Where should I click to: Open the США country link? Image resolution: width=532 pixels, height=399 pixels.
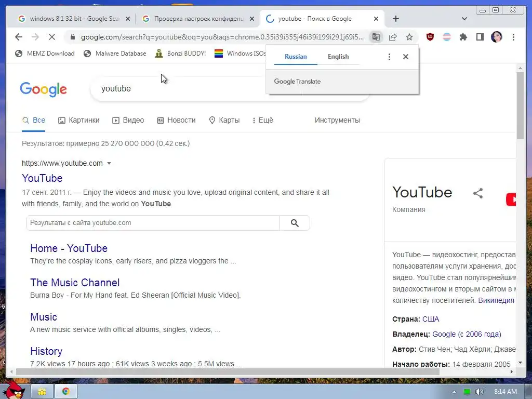click(431, 320)
